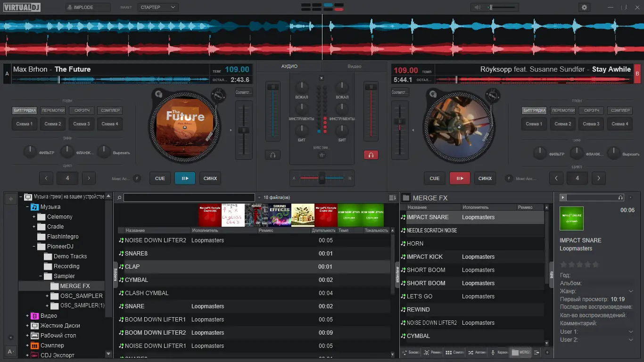
Task: Open the Sampler panel from the bottom bar
Action: (x=449, y=352)
